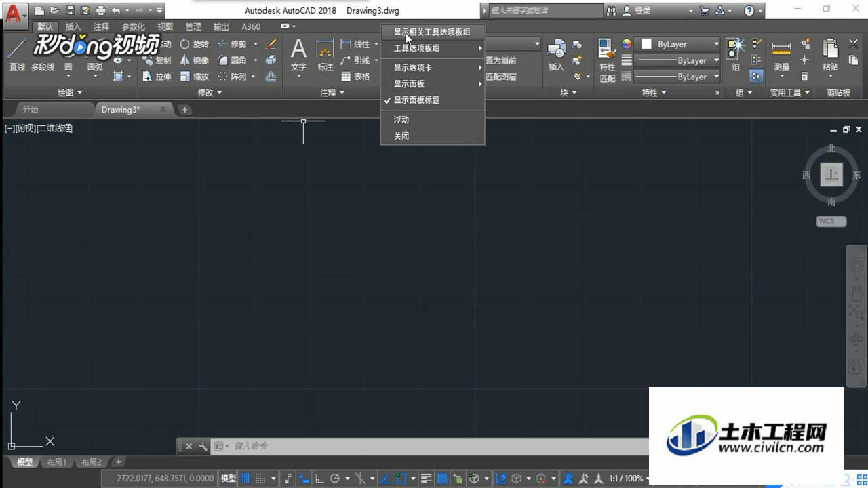Select the Array (阵列) tool
The image size is (868, 488).
point(232,77)
